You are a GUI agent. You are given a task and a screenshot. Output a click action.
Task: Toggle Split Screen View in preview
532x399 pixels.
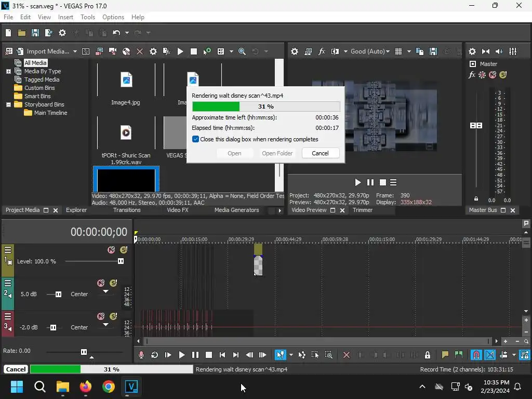[335, 51]
